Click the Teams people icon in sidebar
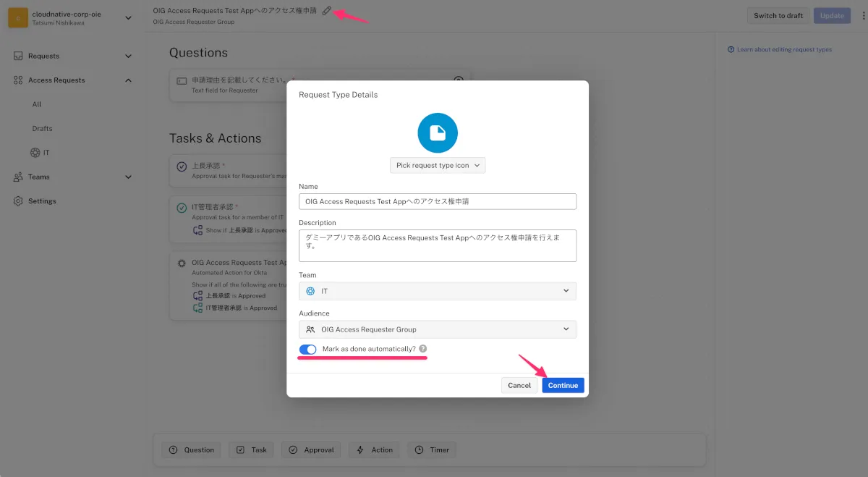This screenshot has height=477, width=868. click(x=18, y=177)
